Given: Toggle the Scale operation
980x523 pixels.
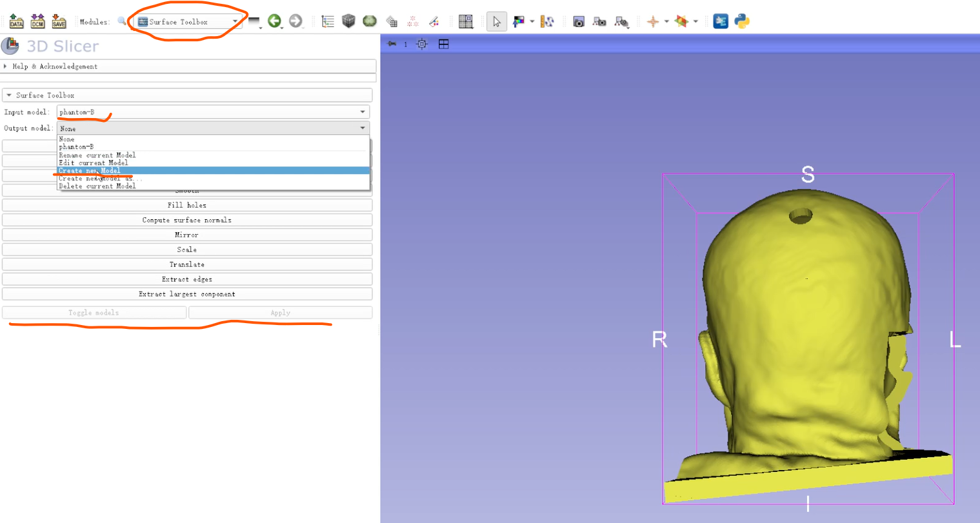Looking at the screenshot, I should tap(187, 250).
